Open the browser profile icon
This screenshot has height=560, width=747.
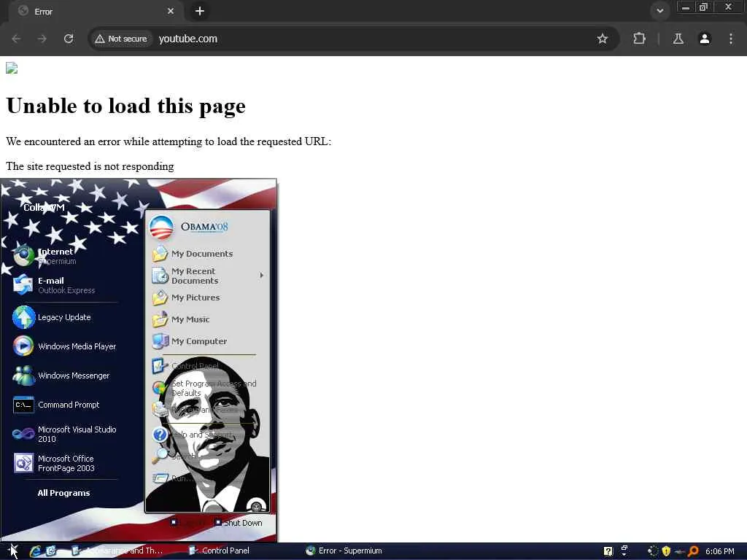pyautogui.click(x=705, y=39)
